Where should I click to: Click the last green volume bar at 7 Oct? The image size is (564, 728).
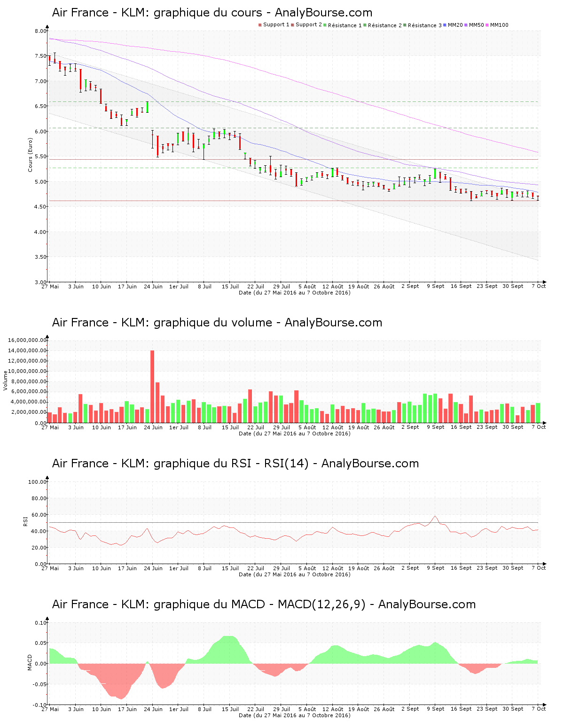538,413
